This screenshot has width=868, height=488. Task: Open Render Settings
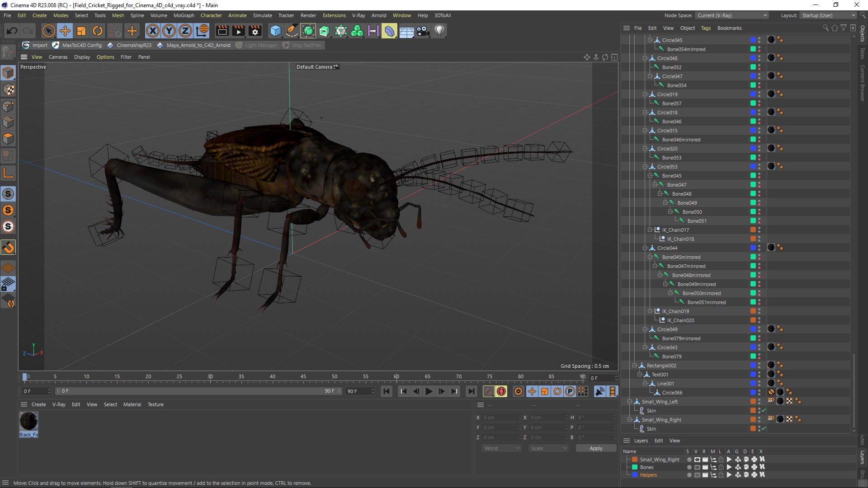[x=255, y=31]
